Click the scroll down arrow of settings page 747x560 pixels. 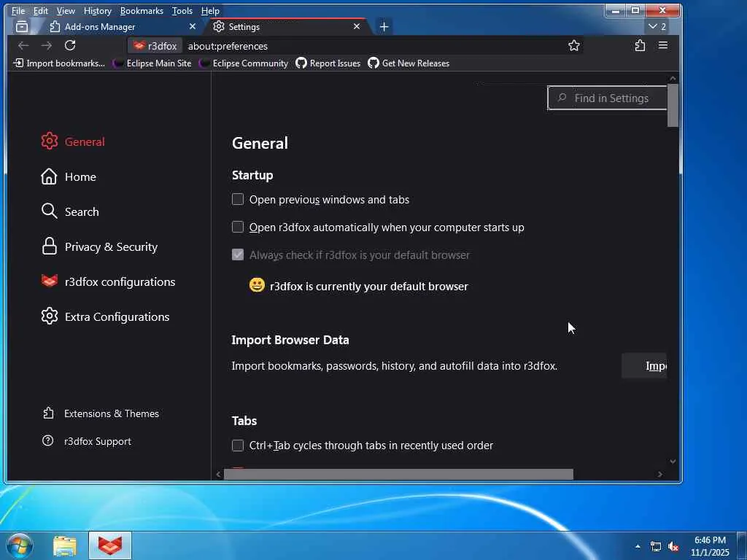coord(673,461)
